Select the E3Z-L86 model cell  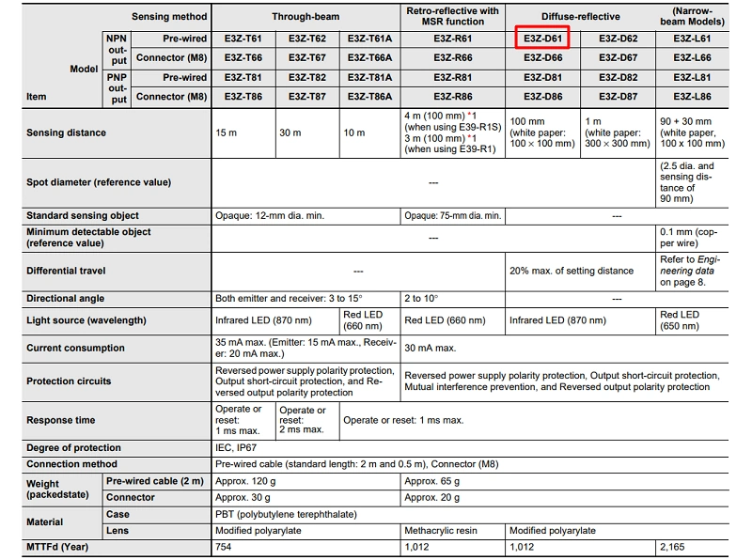[x=692, y=97]
